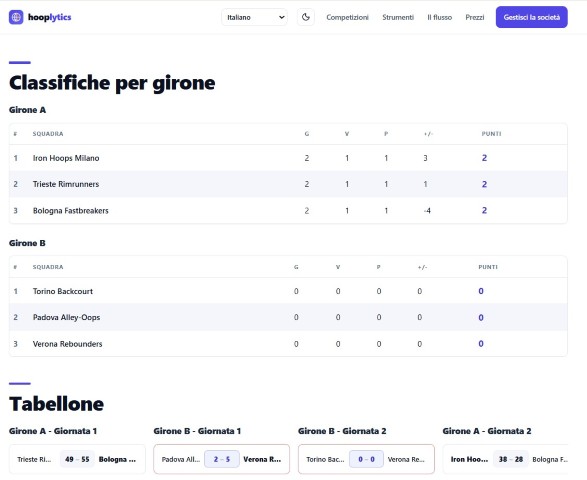Click the hooplytics globe logo icon

pos(16,17)
